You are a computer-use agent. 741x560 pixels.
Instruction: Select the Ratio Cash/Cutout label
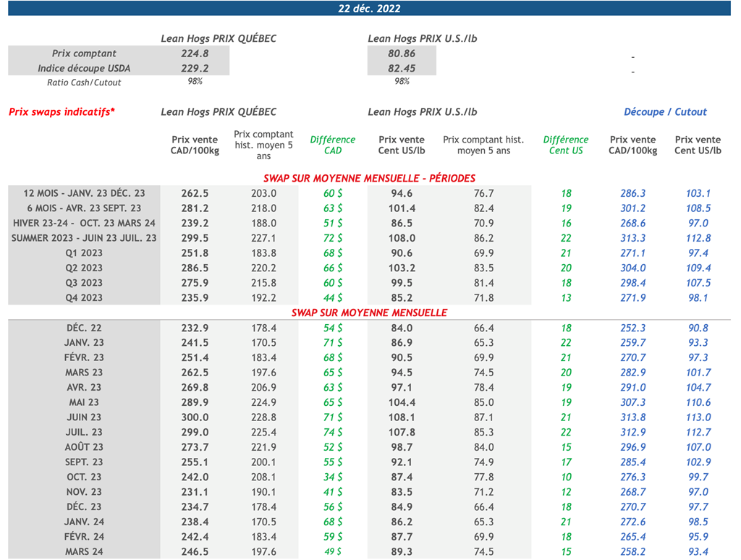point(84,82)
